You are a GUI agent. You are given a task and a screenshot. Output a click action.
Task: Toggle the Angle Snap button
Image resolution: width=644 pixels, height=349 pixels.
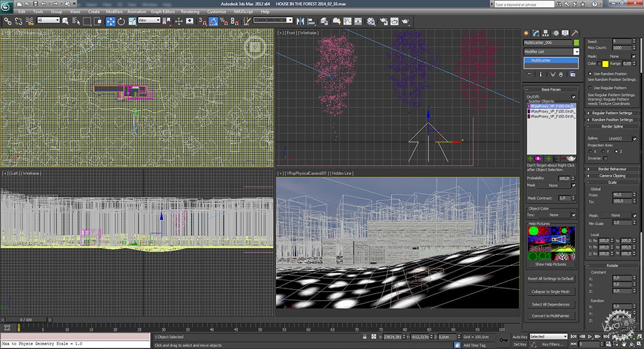(213, 21)
